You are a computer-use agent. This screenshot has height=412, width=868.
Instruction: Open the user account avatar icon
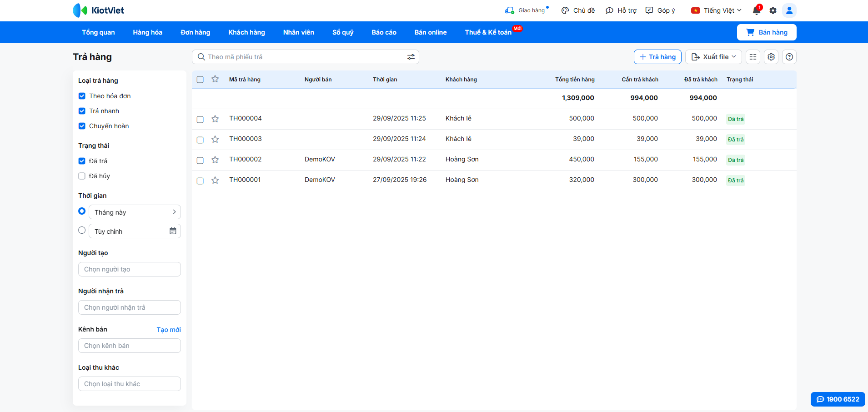[789, 10]
